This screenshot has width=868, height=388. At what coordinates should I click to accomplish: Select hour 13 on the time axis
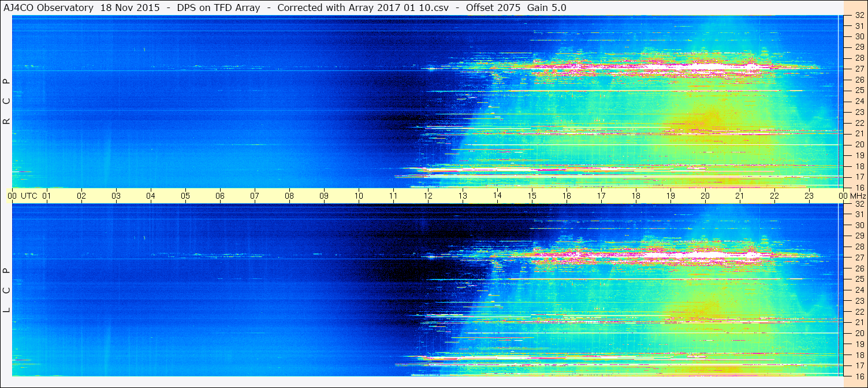point(463,196)
